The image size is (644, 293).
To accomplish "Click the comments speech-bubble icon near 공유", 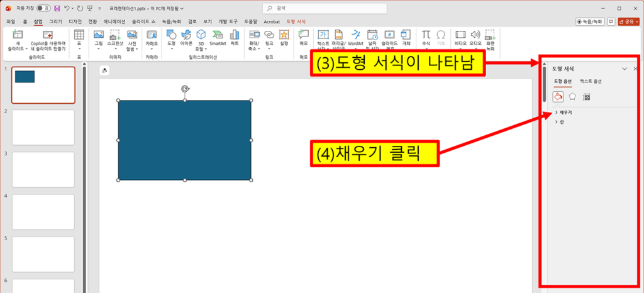I will coord(611,21).
